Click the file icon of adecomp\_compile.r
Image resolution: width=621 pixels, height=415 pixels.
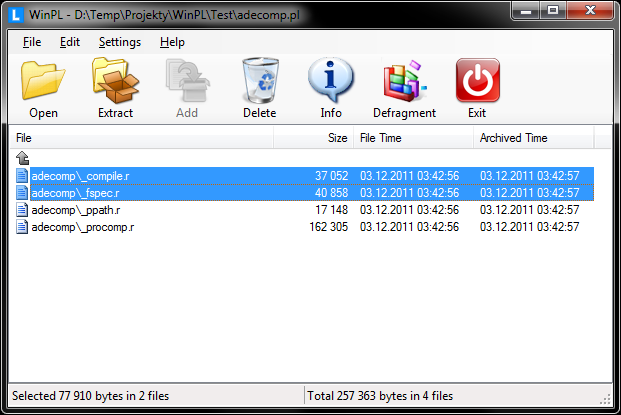tap(22, 176)
